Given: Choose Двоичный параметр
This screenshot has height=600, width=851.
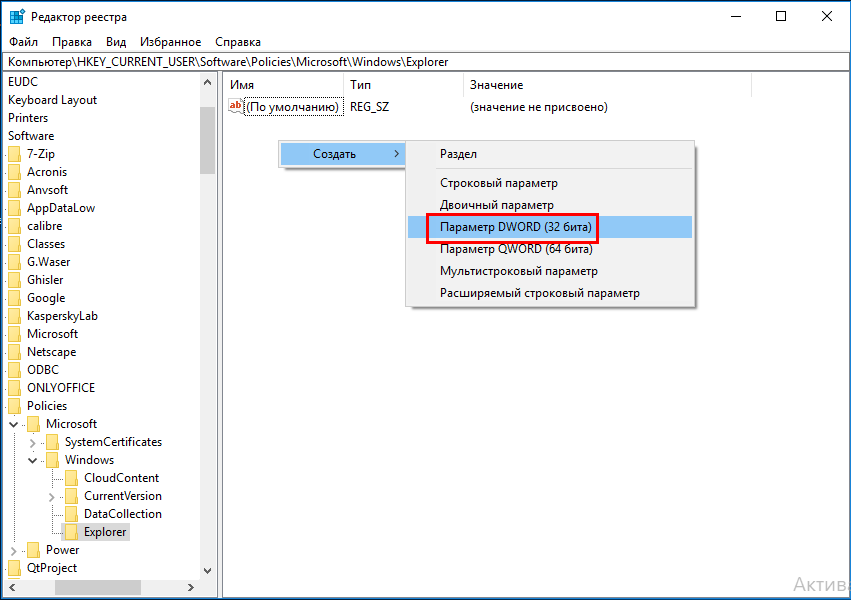Looking at the screenshot, I should (550, 205).
